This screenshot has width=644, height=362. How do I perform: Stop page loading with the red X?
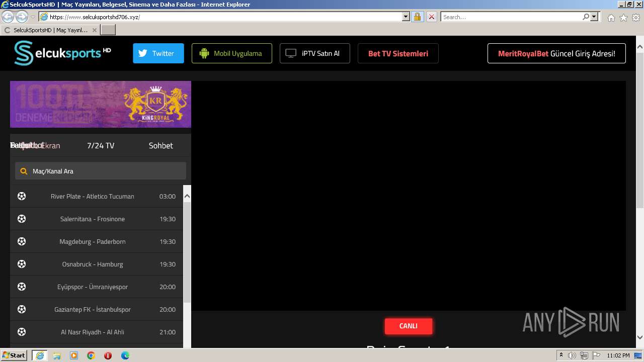point(431,17)
